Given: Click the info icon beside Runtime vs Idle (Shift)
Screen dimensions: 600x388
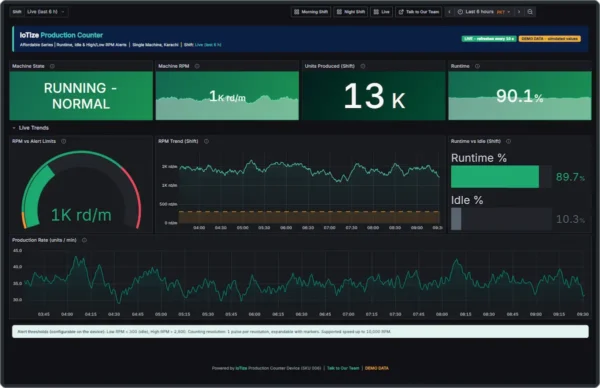Looking at the screenshot, I should pyautogui.click(x=509, y=141).
